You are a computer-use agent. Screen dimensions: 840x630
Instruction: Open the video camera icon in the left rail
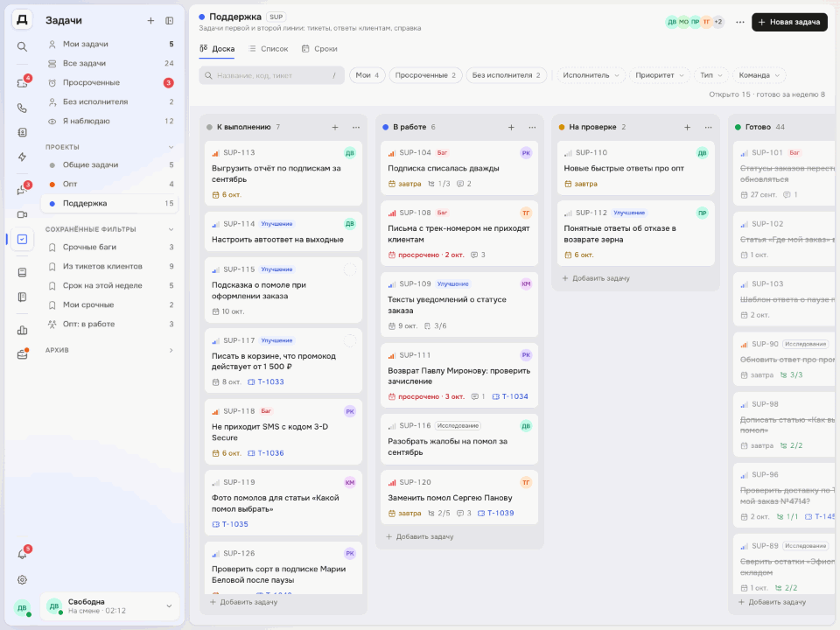pos(22,214)
